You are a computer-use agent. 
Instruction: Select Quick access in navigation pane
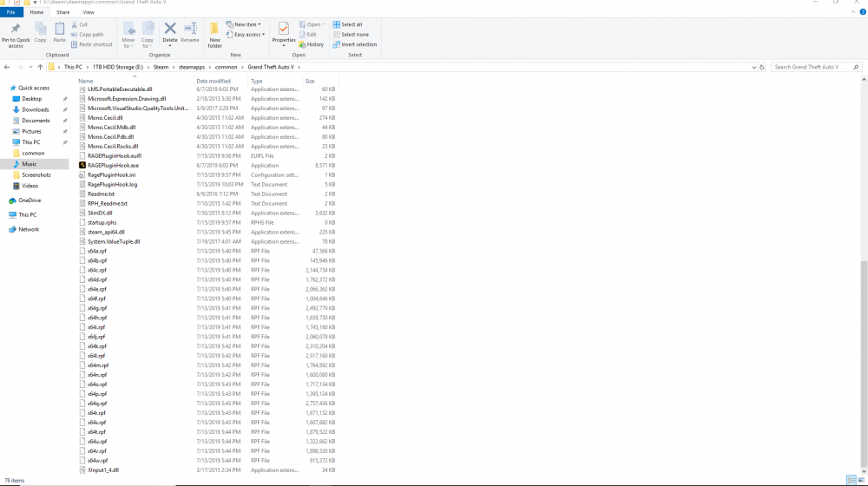[34, 88]
